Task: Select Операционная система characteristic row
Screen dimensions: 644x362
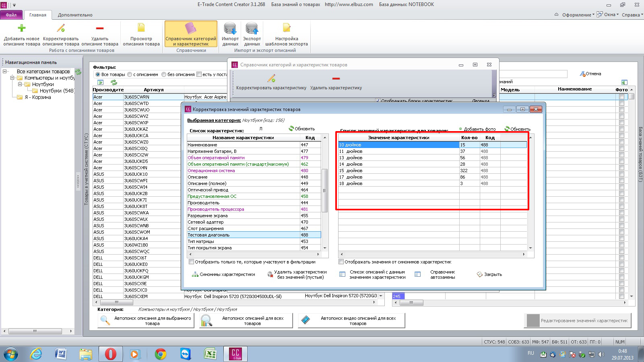Action: (254, 171)
